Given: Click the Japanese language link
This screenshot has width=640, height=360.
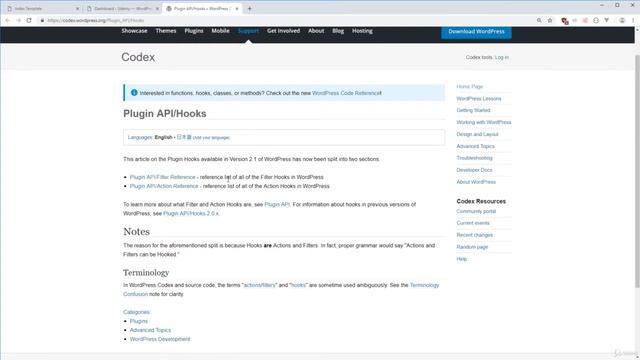Looking at the screenshot, I should (184, 137).
